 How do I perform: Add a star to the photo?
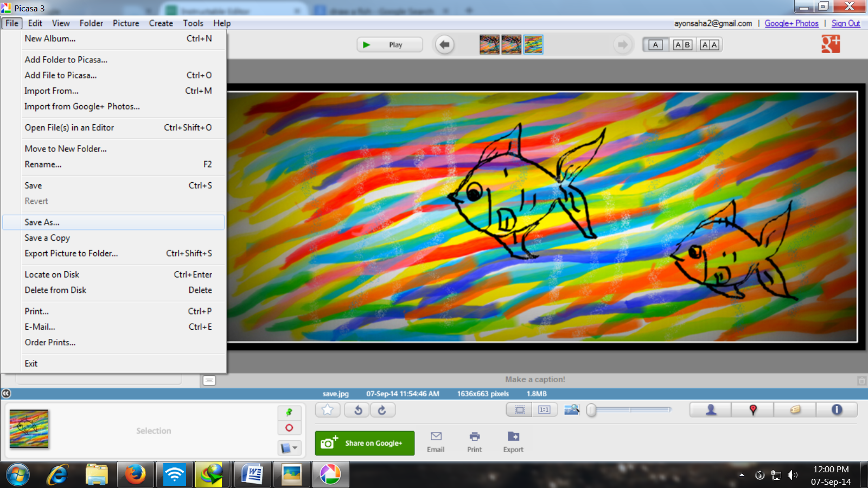(x=328, y=410)
